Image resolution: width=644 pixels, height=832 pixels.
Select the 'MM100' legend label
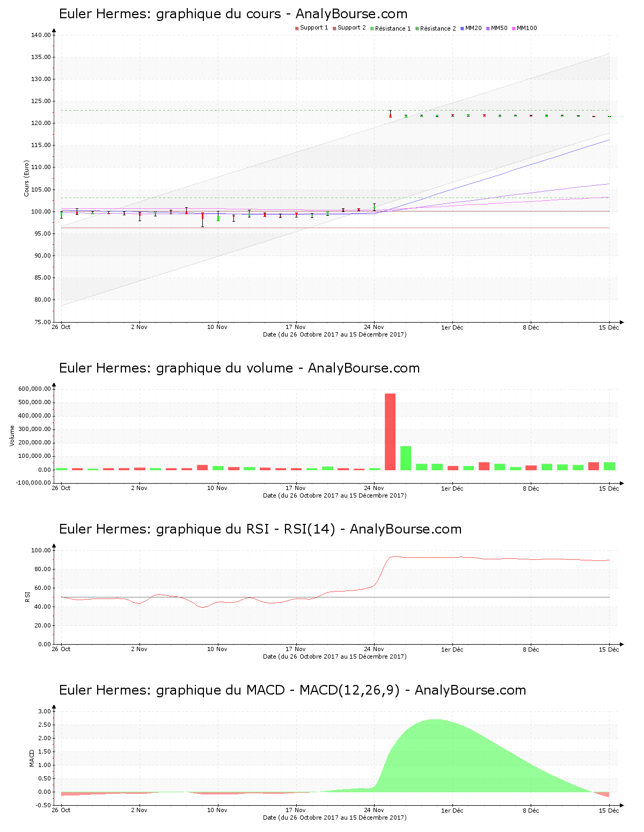[x=526, y=28]
